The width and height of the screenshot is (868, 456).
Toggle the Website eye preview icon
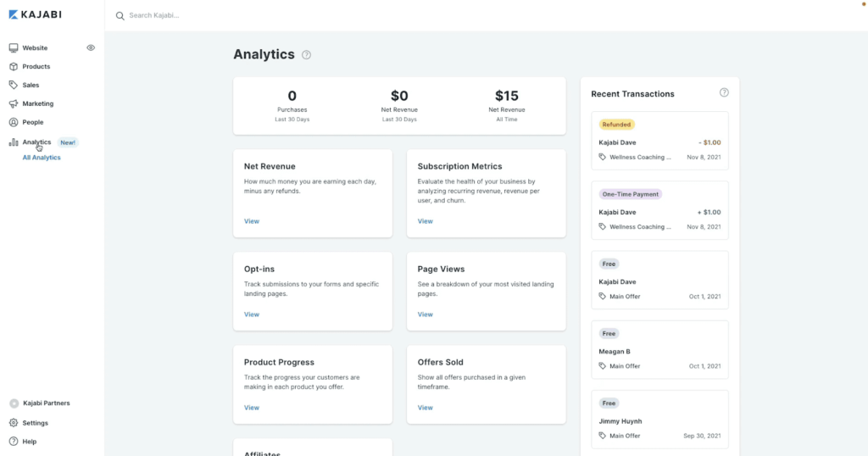[91, 47]
